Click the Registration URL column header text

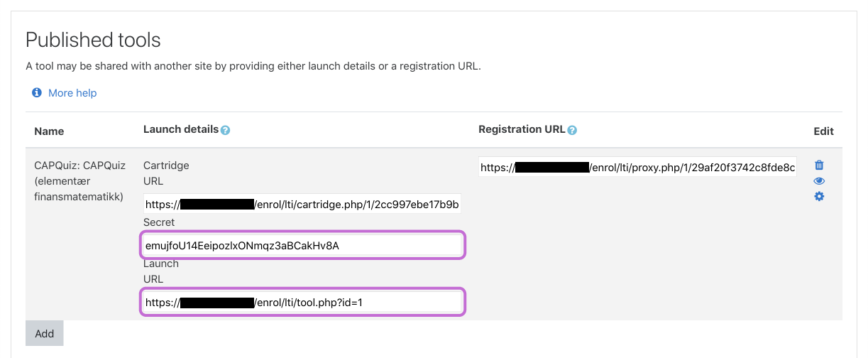pos(522,129)
